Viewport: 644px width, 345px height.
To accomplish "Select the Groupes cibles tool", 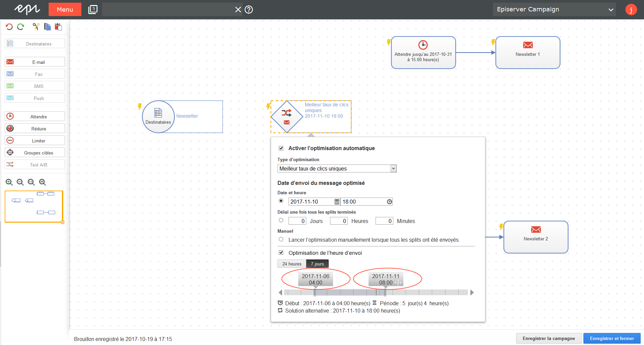I will [35, 152].
